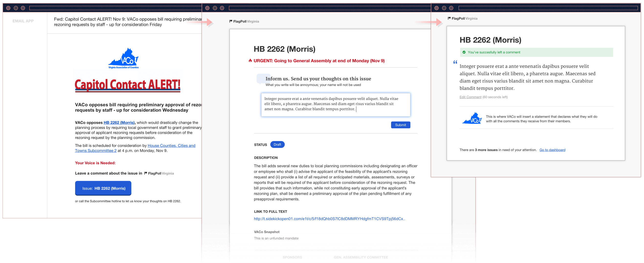Open House Counties, Cities and Towns Subcommittee link
Viewport: 644px width, 263px height.
[x=135, y=148]
